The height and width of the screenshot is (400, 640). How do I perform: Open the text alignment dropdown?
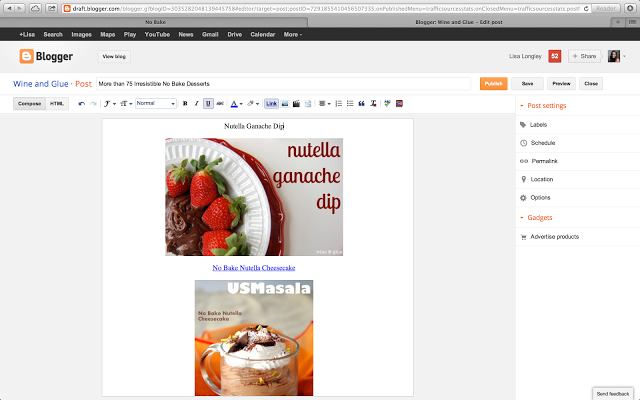pyautogui.click(x=324, y=104)
